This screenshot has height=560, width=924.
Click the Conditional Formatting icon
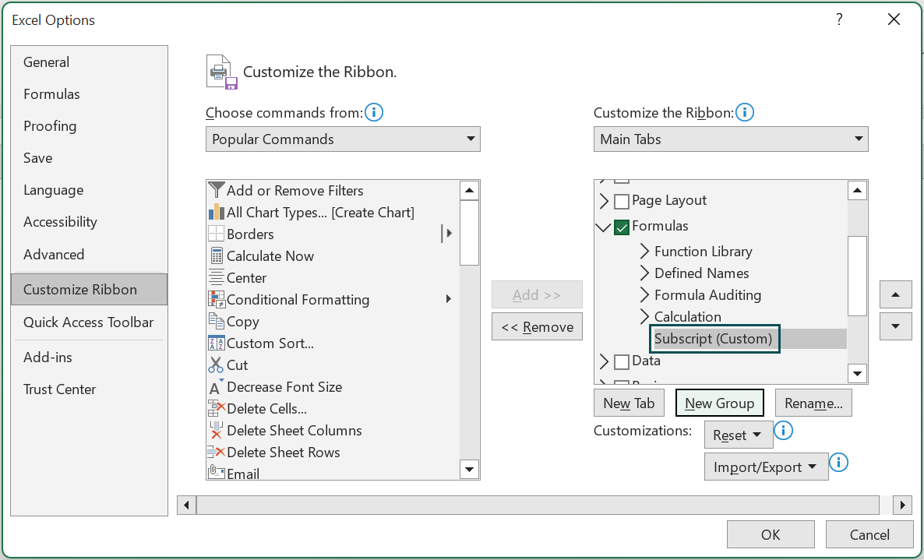[x=217, y=299]
